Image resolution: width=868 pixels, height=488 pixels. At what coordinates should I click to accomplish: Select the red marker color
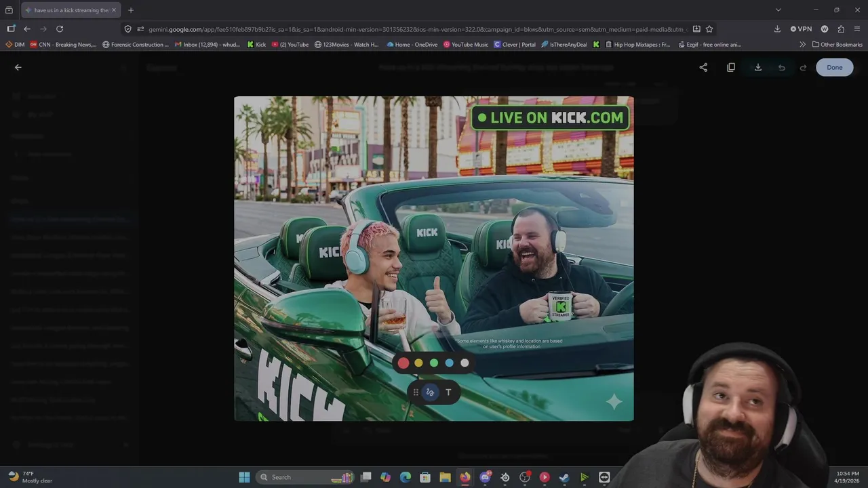(403, 363)
